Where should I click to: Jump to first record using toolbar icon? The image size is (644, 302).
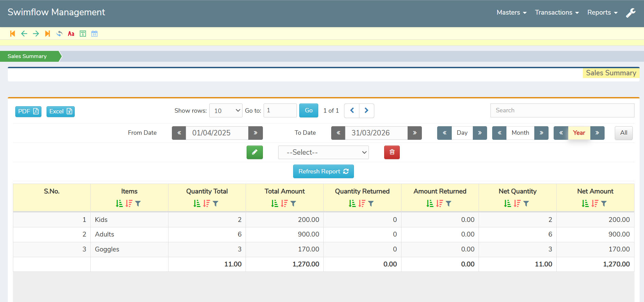point(13,34)
